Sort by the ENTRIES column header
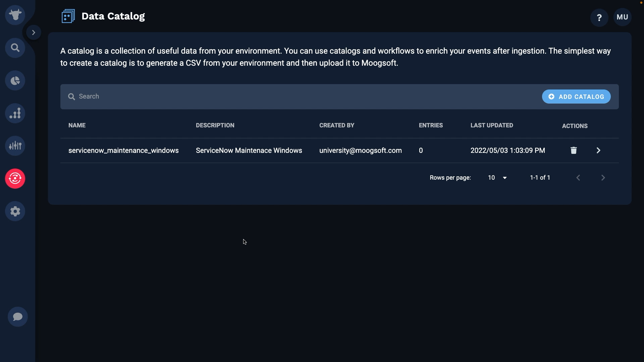Image resolution: width=644 pixels, height=362 pixels. pyautogui.click(x=431, y=125)
